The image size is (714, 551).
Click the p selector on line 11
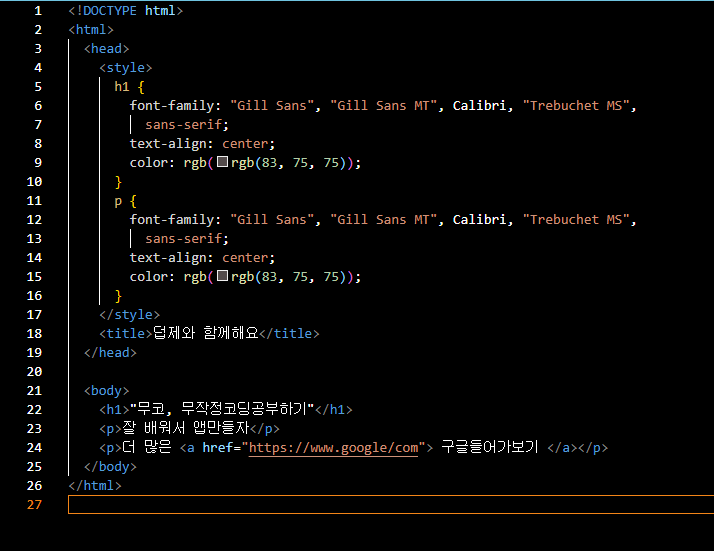click(x=118, y=201)
